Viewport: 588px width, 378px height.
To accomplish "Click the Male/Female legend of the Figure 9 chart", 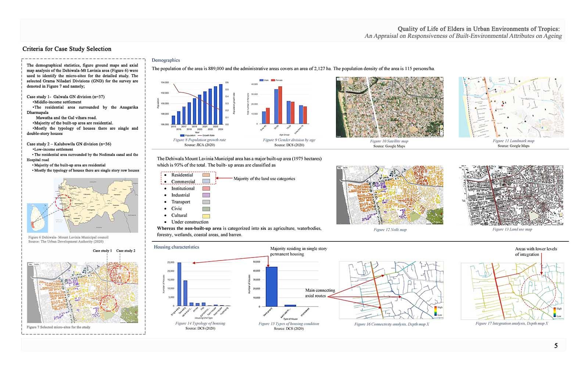I will click(271, 80).
